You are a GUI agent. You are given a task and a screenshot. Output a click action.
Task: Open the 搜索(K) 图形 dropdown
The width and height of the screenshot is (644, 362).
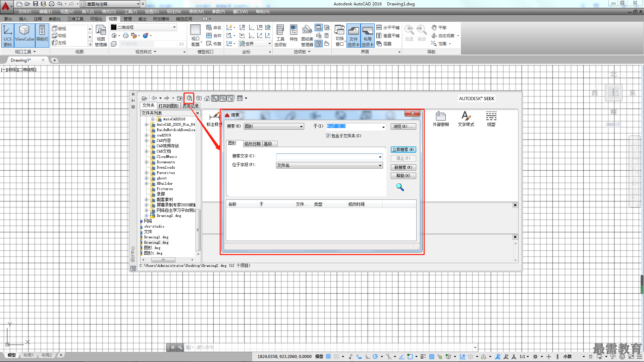coord(274,126)
